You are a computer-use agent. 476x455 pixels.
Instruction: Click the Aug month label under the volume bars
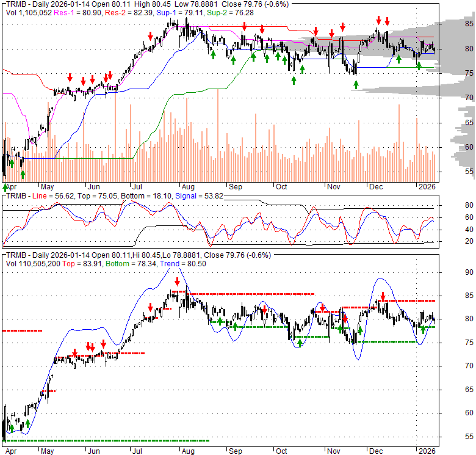(x=188, y=186)
